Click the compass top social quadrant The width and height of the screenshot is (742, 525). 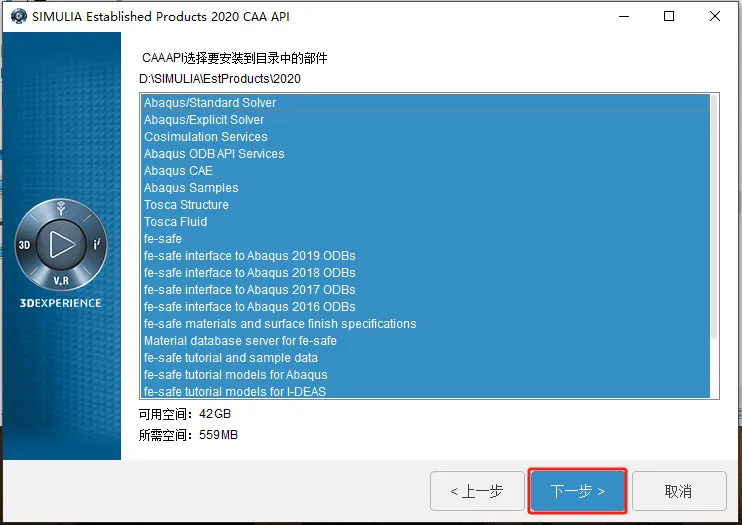click(x=61, y=208)
